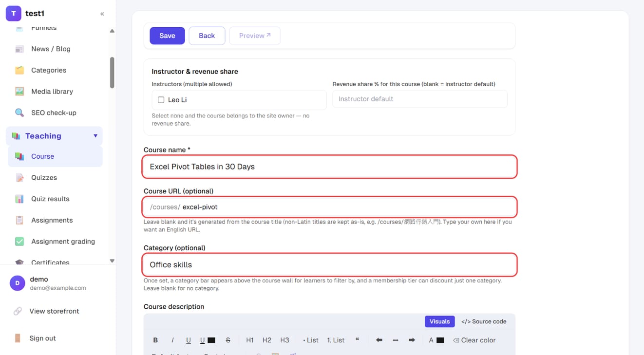Open the course Preview
644x355 pixels.
tap(255, 36)
